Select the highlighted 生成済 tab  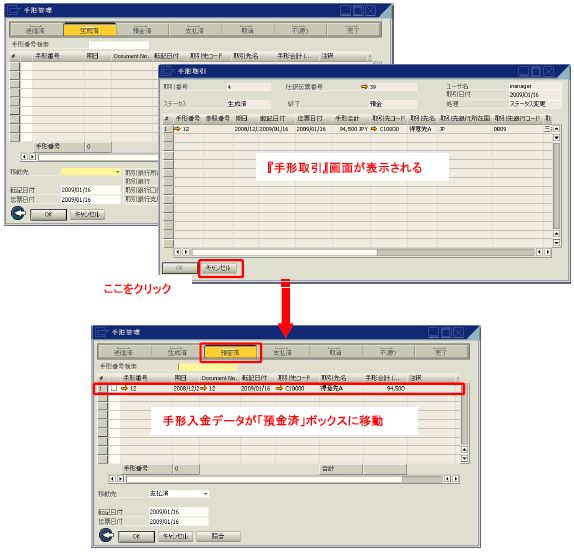(89, 30)
